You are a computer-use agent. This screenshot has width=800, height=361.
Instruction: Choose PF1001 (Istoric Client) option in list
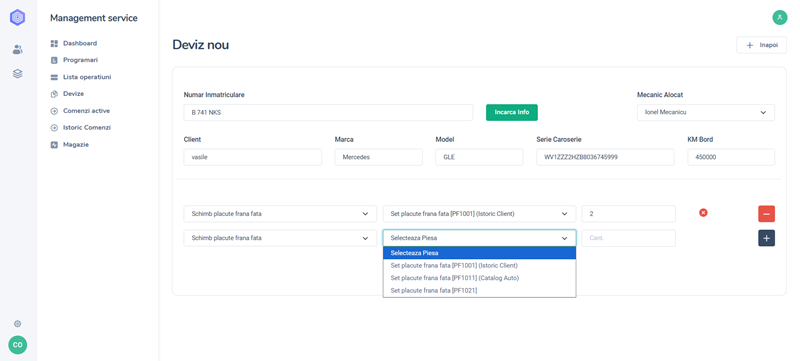click(479, 266)
